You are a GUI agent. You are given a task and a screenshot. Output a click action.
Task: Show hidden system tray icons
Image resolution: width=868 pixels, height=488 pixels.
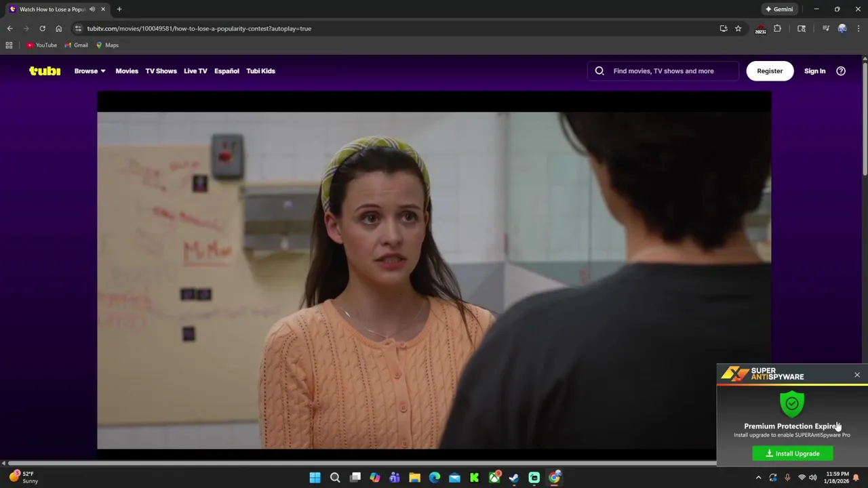[x=759, y=478]
